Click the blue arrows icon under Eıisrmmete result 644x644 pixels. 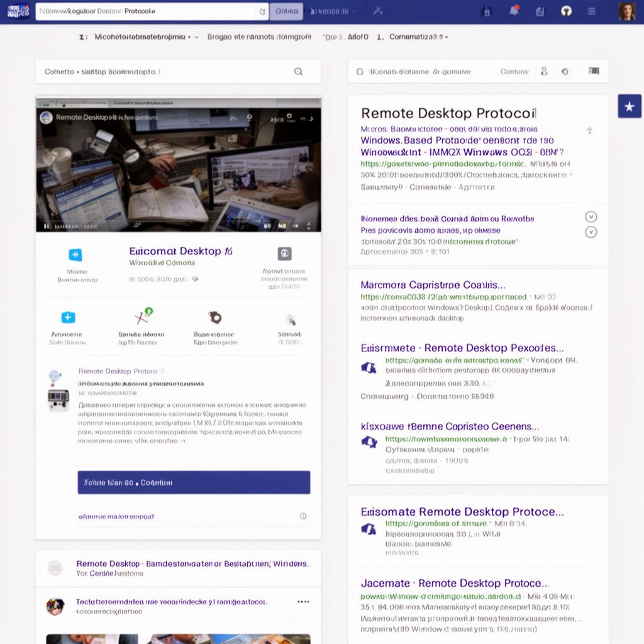(369, 367)
